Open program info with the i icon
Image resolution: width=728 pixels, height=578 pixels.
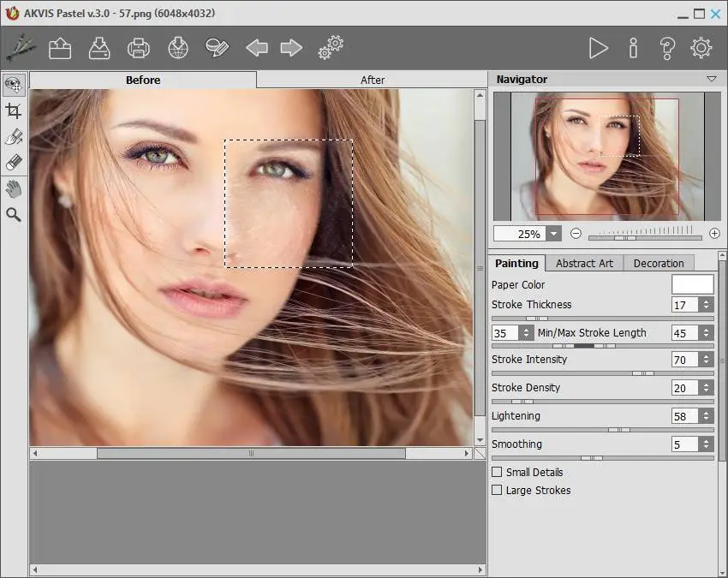coord(633,48)
